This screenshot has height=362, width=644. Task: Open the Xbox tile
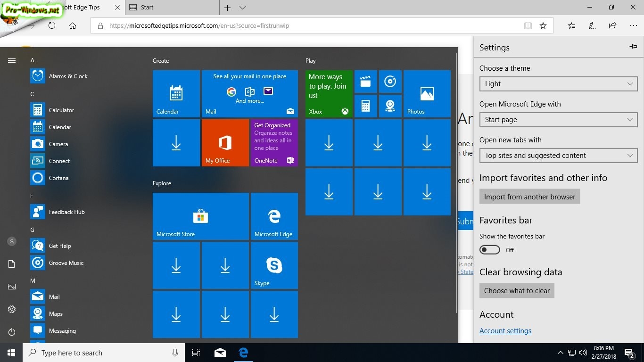(329, 94)
